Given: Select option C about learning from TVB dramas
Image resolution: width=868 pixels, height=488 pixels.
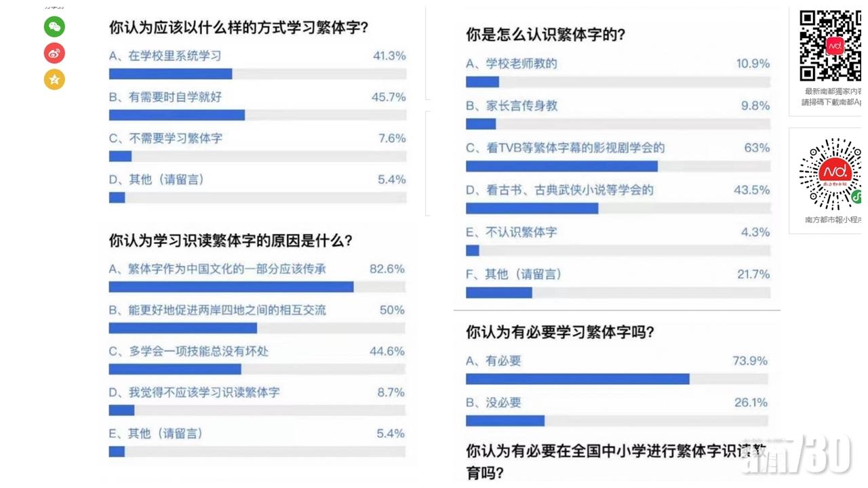Looking at the screenshot, I should pyautogui.click(x=564, y=147).
